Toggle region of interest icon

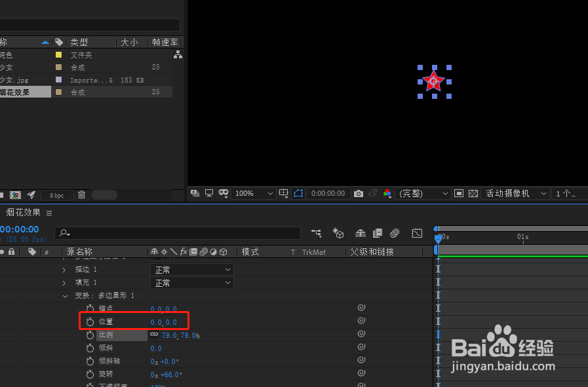coord(459,193)
